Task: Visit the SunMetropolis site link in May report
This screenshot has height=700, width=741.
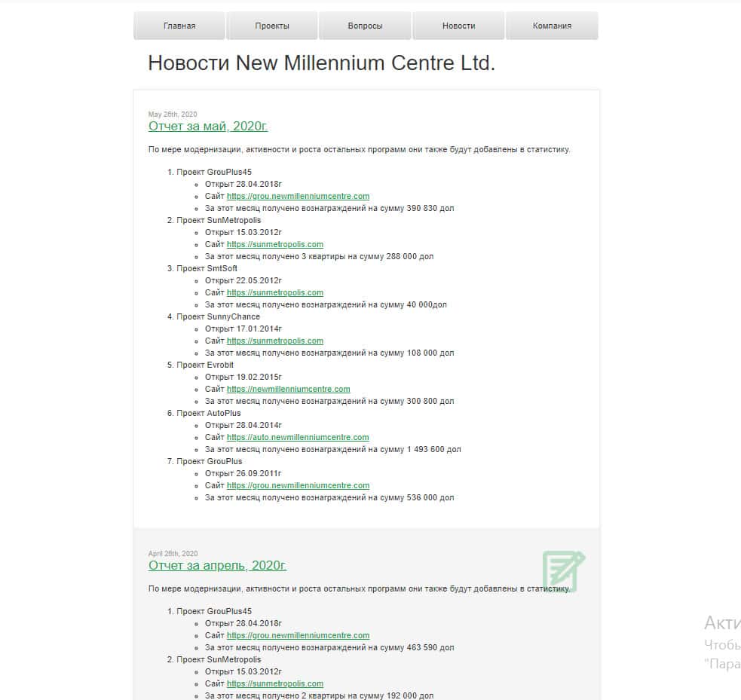Action: click(275, 244)
